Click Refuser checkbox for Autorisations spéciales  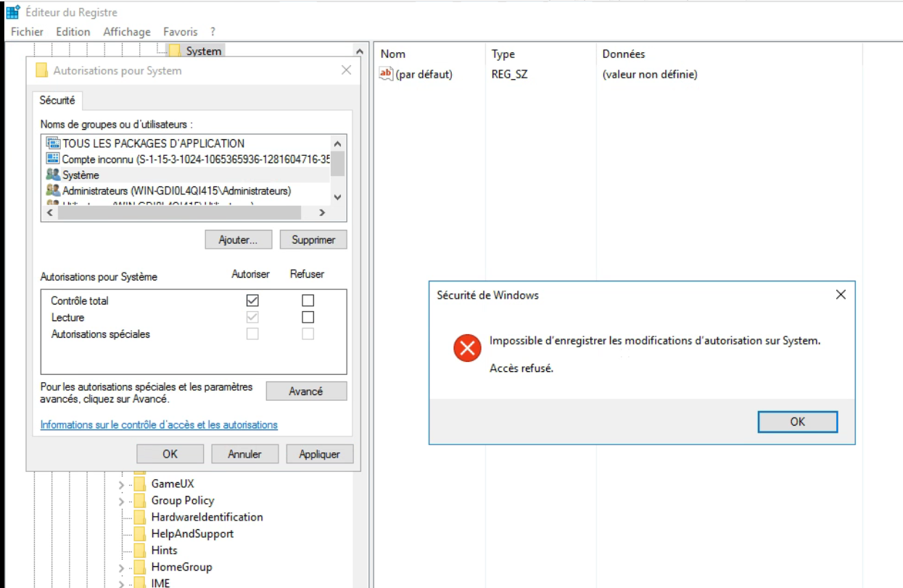[308, 334]
